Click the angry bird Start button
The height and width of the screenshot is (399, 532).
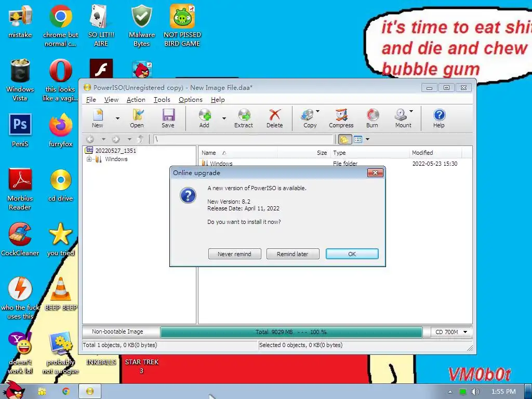coord(14,390)
